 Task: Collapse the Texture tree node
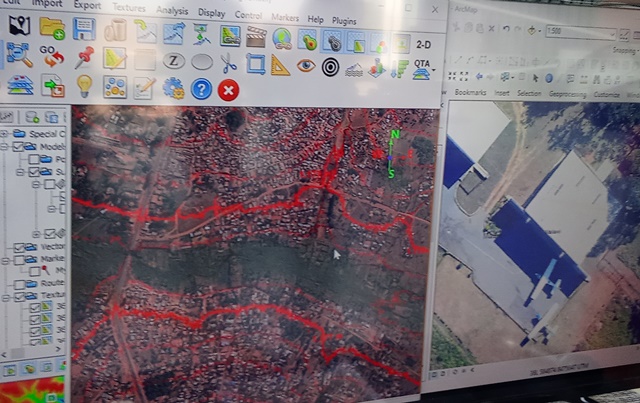click(6, 297)
